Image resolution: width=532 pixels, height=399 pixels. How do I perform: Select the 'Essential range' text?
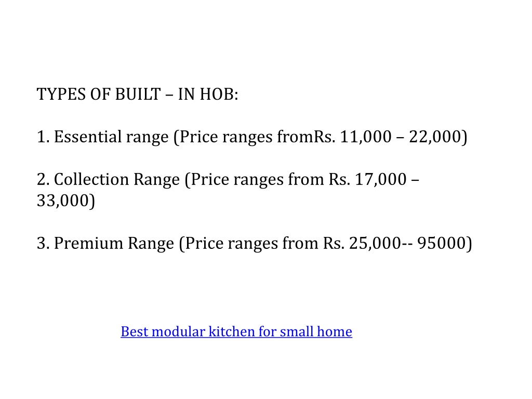[111, 137]
